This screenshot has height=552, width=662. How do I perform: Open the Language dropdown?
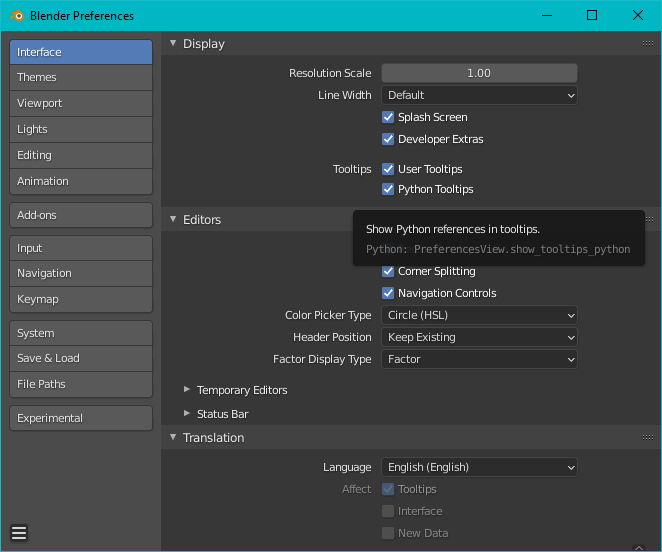tap(479, 467)
